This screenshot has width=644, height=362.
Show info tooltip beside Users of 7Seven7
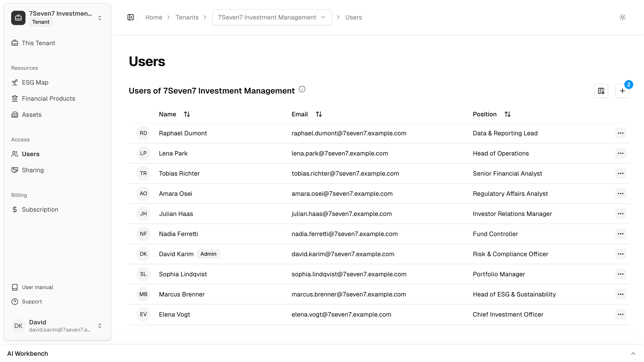point(302,89)
